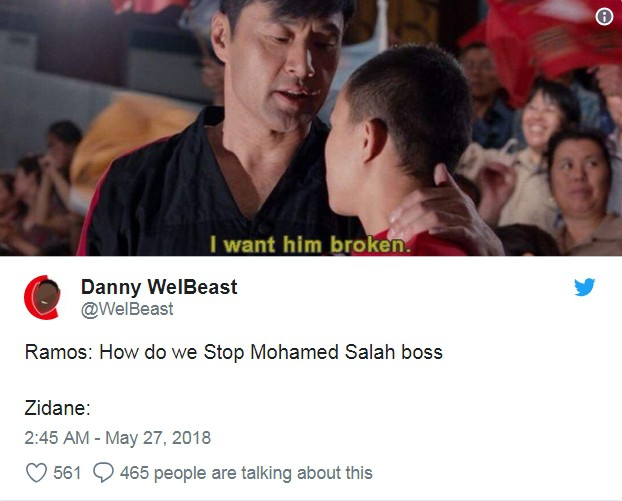622x501 pixels.
Task: Like the tweet with the heart icon
Action: coord(36,472)
